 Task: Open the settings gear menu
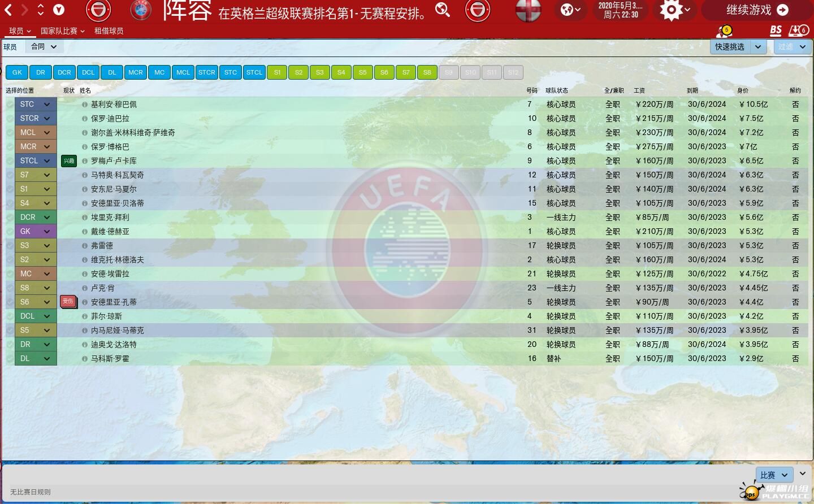coord(675,10)
